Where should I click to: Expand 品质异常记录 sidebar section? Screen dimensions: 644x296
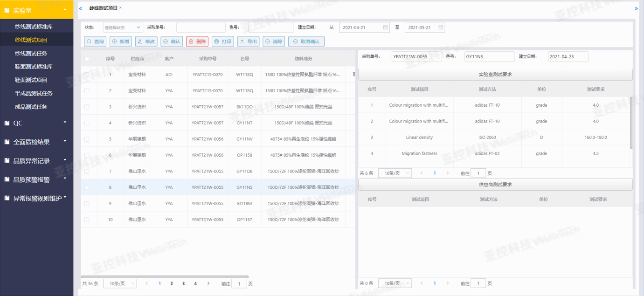[37, 160]
